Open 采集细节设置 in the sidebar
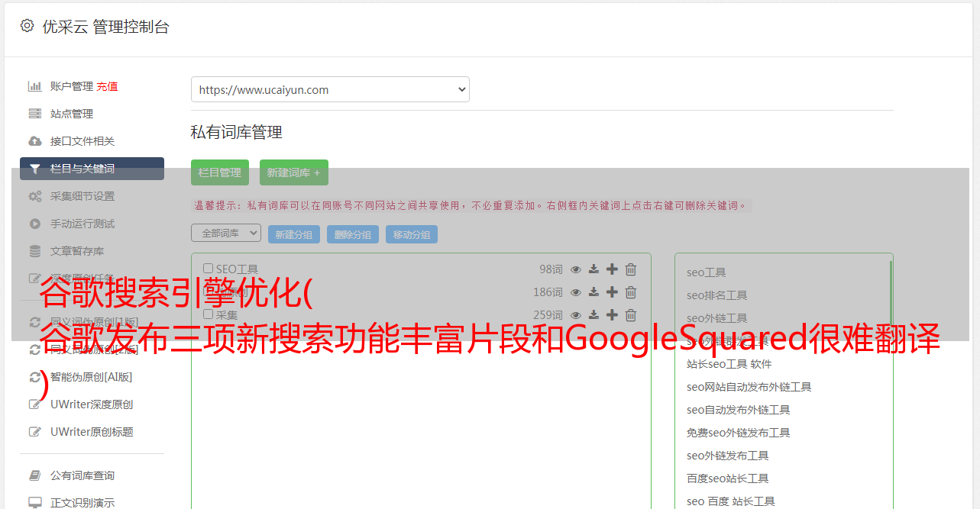980x509 pixels. [82, 196]
